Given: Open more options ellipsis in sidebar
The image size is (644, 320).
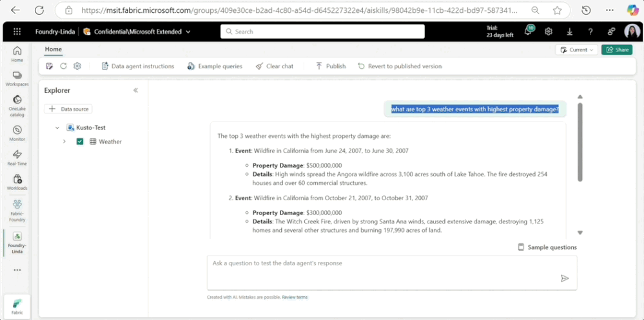Looking at the screenshot, I should (17, 270).
